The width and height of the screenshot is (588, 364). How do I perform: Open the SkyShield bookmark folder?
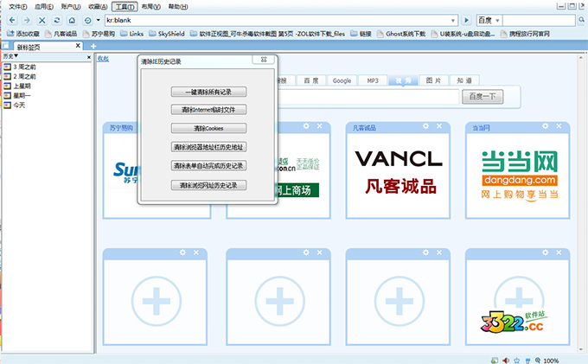click(167, 34)
